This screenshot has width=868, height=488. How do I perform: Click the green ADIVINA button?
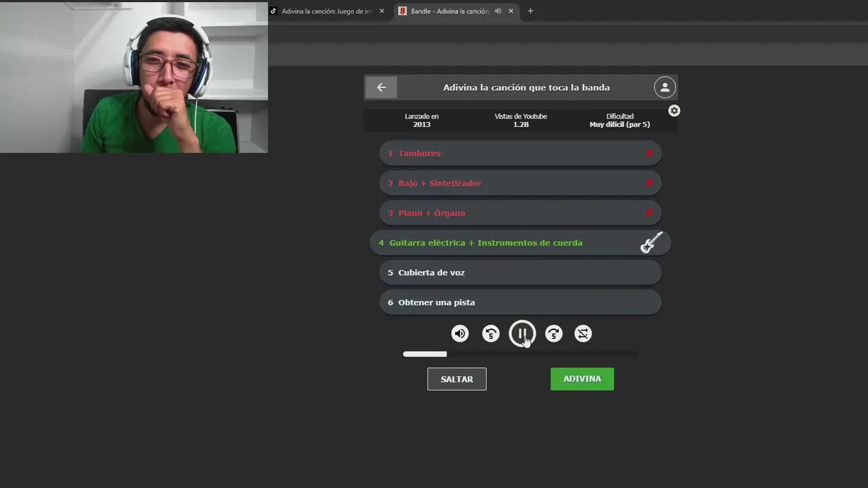click(x=582, y=379)
